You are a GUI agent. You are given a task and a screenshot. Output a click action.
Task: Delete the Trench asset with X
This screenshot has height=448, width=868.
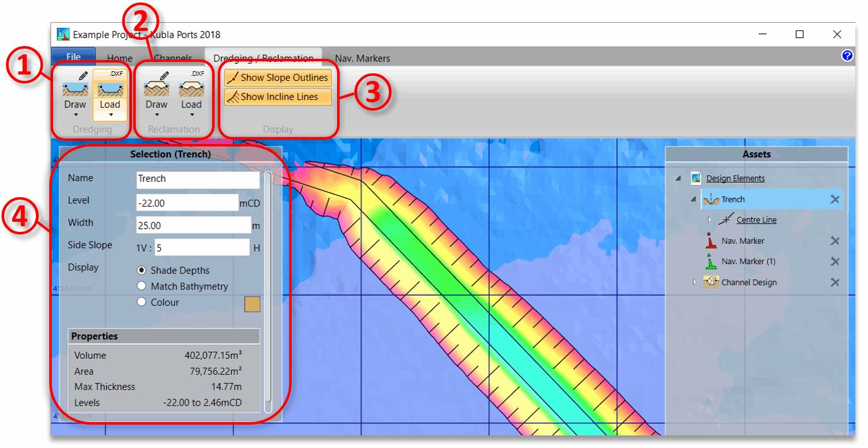(x=835, y=200)
